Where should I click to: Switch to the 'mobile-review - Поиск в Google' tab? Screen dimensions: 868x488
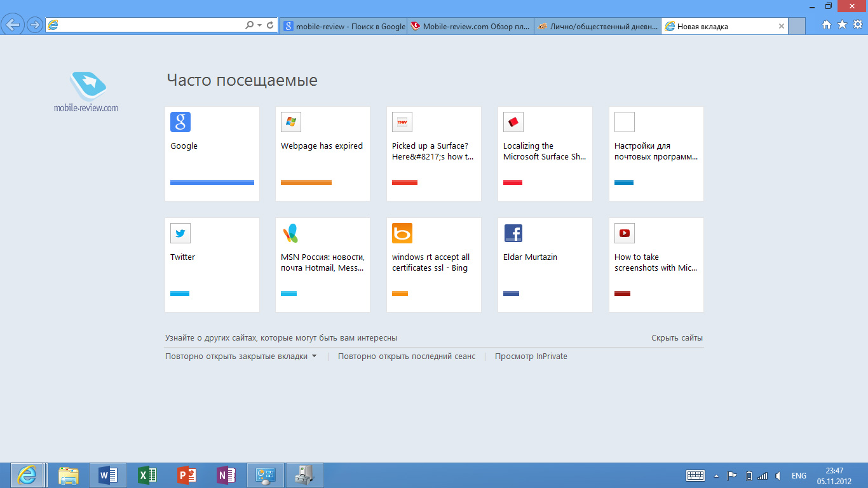[344, 26]
